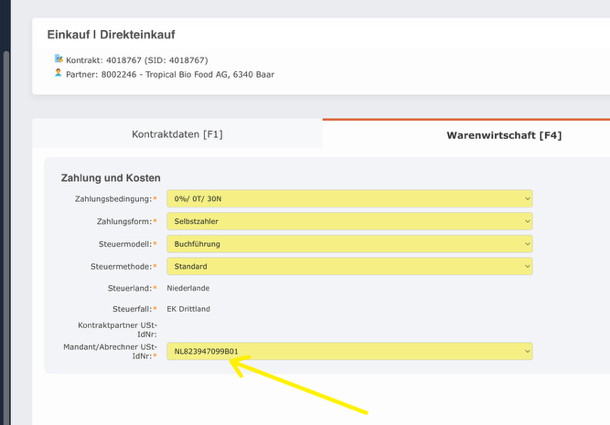Viewport: 610px width, 425px height.
Task: Click the Einkauf | Direkteinkauf heading
Action: (111, 35)
